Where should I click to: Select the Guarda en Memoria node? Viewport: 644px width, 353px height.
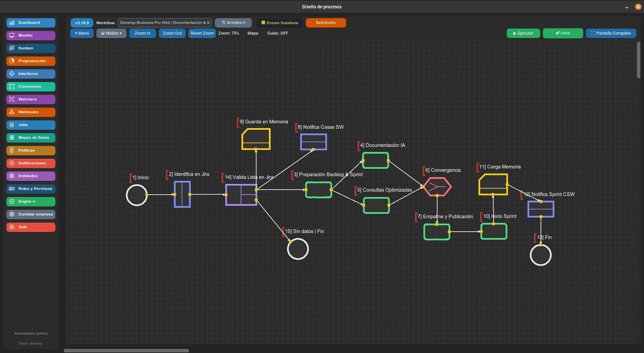click(x=256, y=139)
